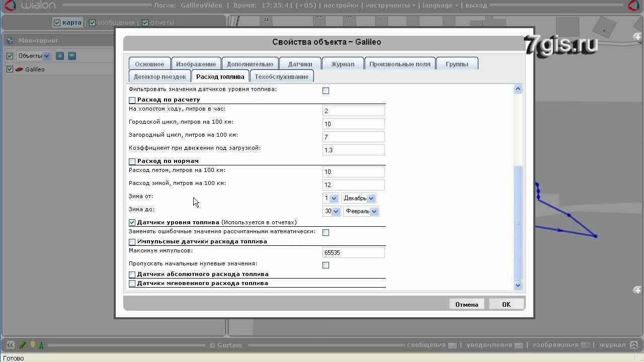Click the Отмена button
644x362 pixels.
click(466, 304)
